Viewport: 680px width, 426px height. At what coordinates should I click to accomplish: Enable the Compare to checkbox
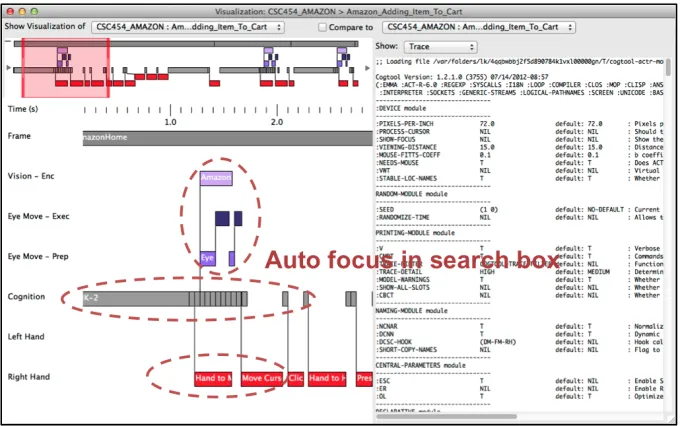pos(322,27)
